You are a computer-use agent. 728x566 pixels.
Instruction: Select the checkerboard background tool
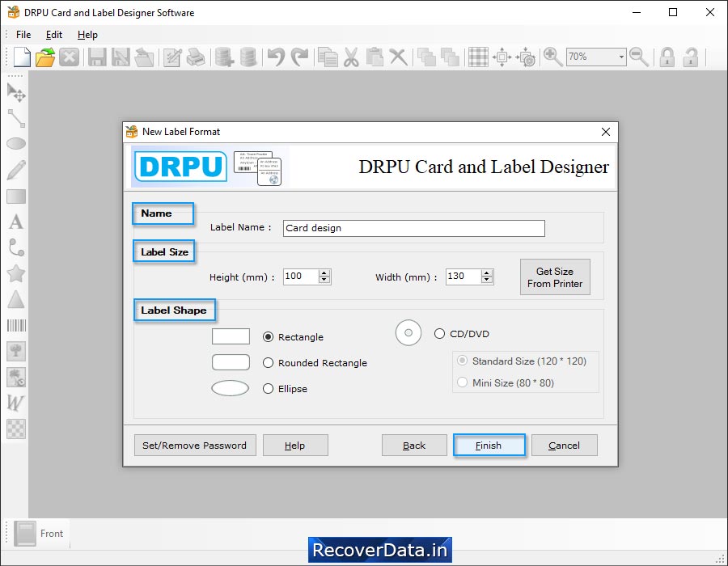tap(16, 429)
